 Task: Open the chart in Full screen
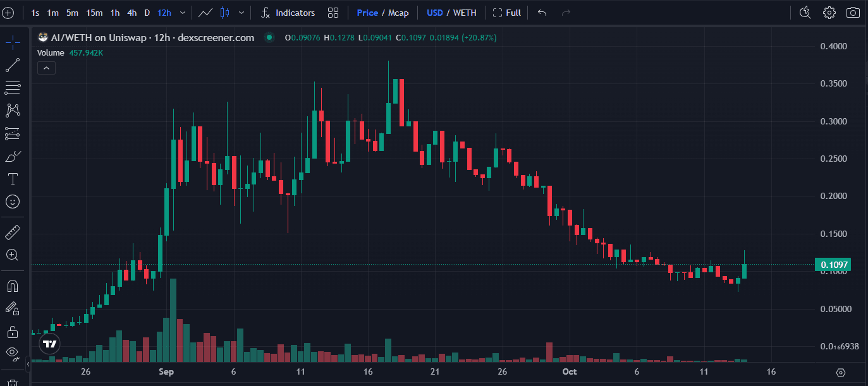(507, 13)
